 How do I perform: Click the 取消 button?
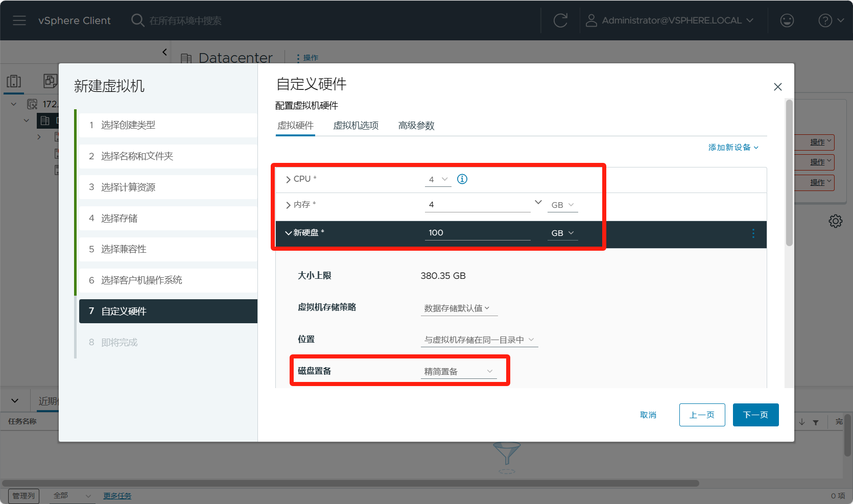point(648,415)
